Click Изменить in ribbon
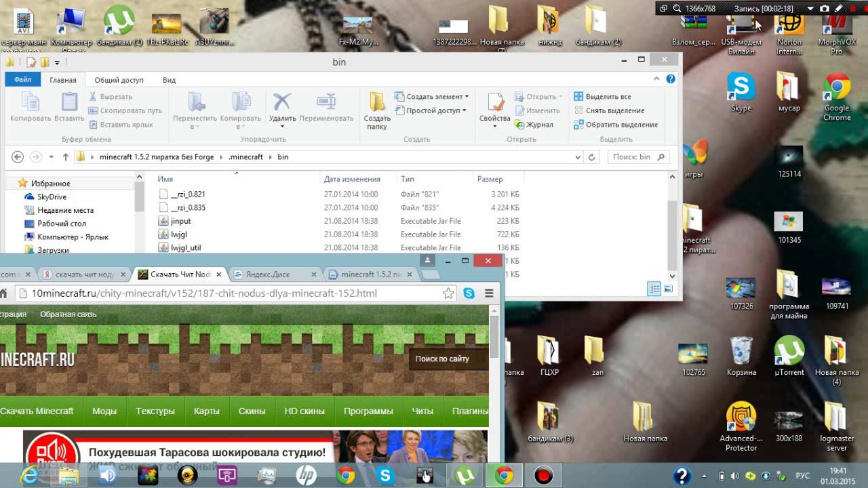The height and width of the screenshot is (488, 868). pos(537,110)
